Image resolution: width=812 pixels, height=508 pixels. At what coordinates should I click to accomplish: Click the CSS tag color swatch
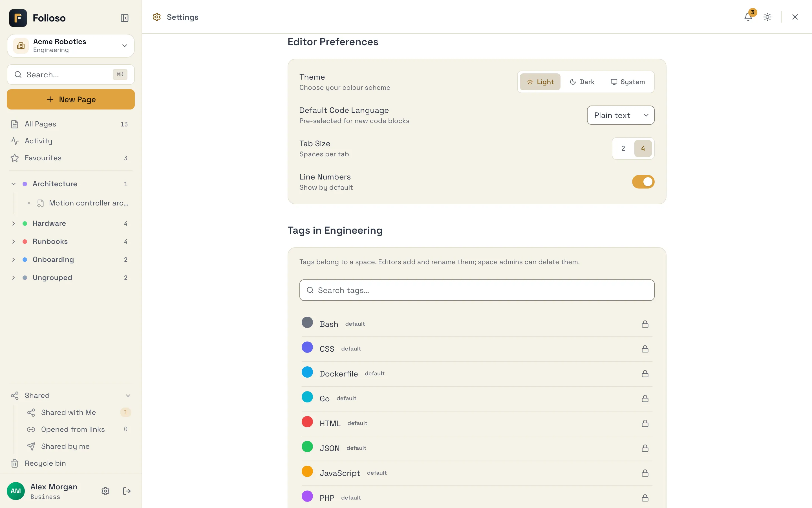[307, 347]
